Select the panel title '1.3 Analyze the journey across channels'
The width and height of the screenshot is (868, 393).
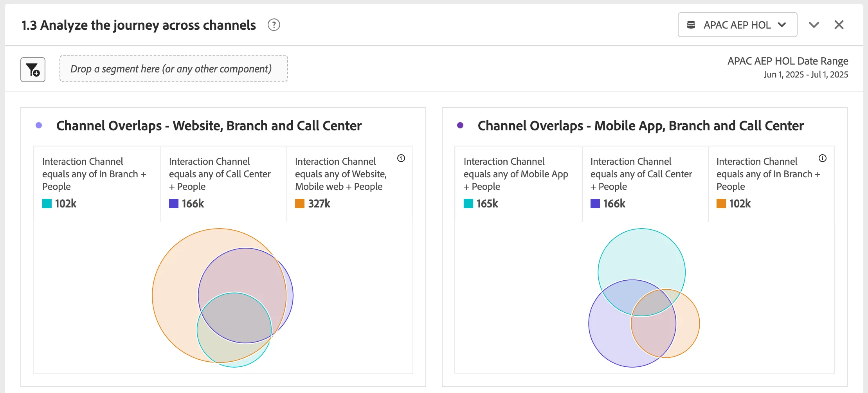(x=139, y=25)
